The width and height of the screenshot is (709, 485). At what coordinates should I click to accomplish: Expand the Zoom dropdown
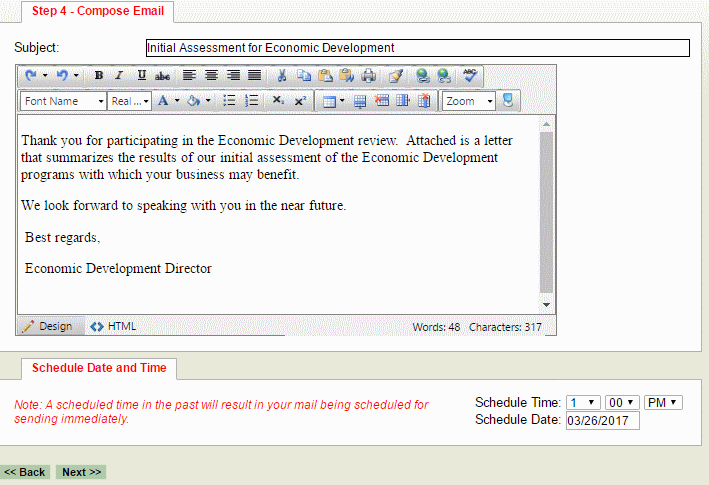(x=469, y=101)
